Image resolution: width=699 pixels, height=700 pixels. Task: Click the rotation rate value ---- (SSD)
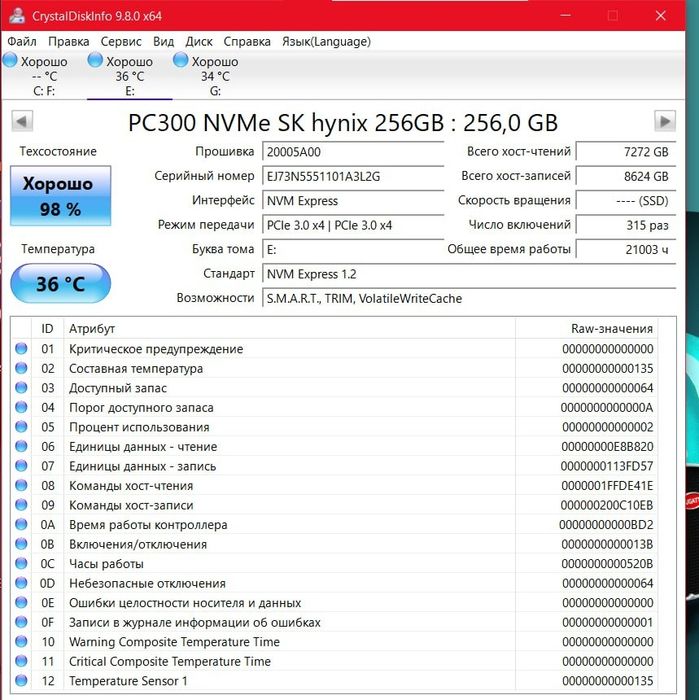click(626, 200)
